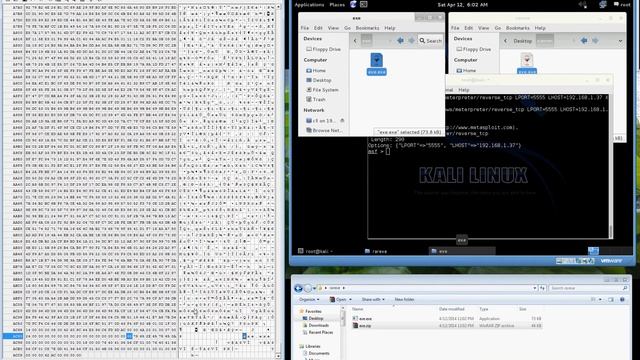Click Explorer help question-mark icon

pyautogui.click(x=622, y=300)
